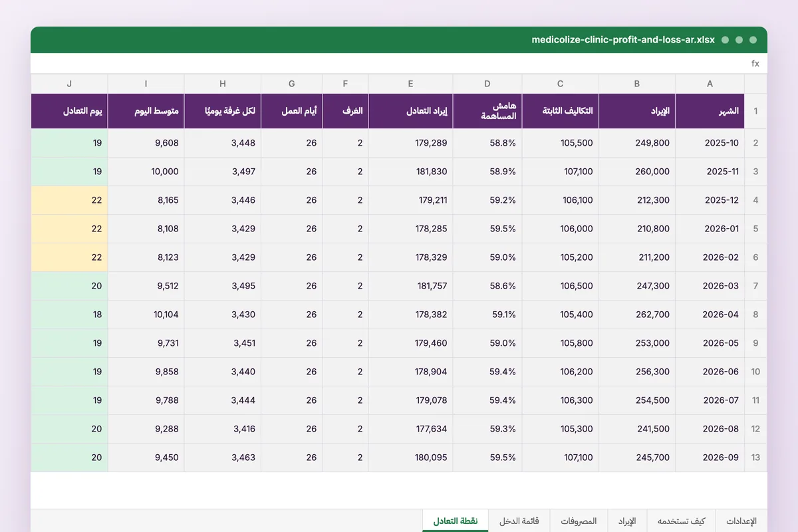Screen dimensions: 798x532
Task: Click the هامش المساهمة header cell
Action: [487, 111]
